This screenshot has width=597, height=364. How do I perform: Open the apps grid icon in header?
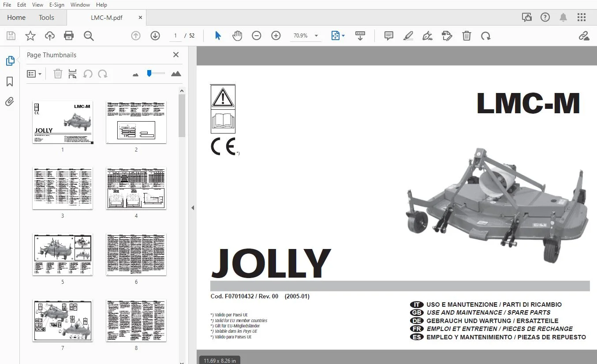pyautogui.click(x=582, y=17)
